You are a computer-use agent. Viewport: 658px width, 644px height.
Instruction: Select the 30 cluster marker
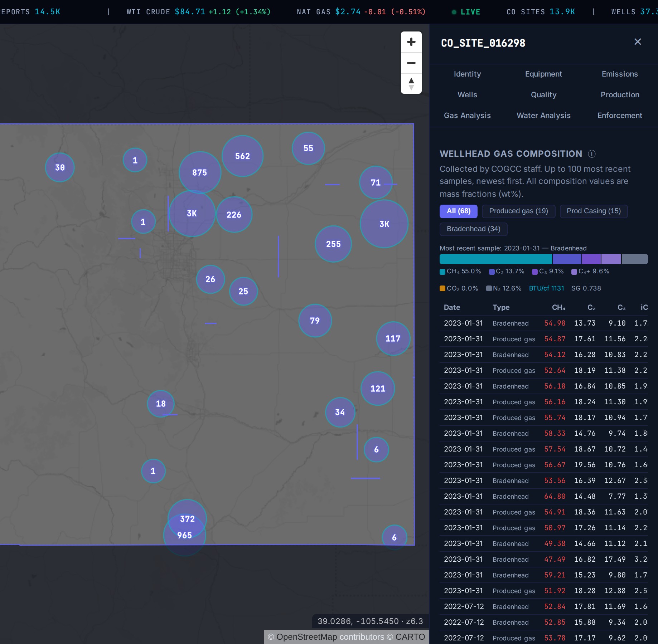pos(60,167)
